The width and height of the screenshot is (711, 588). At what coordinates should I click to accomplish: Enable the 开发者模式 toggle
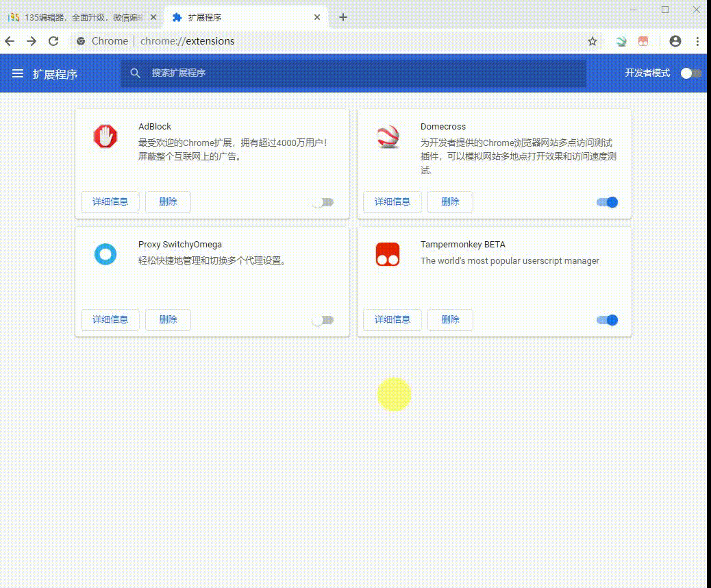click(691, 73)
